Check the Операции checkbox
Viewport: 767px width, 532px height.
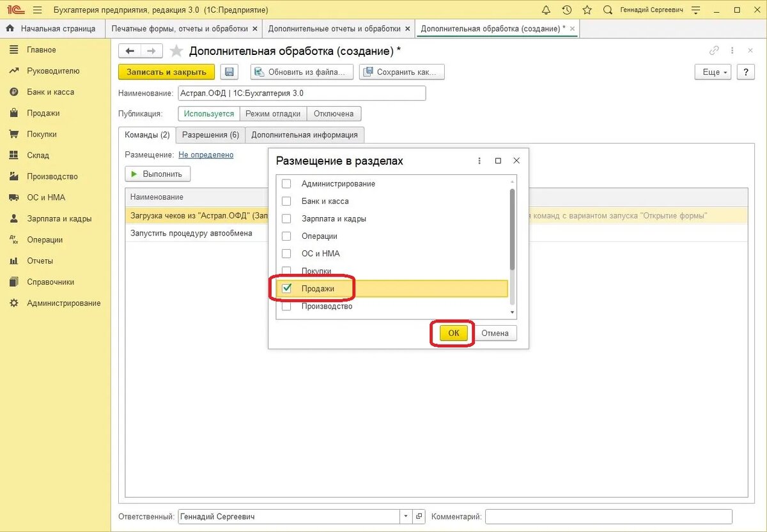coord(286,236)
